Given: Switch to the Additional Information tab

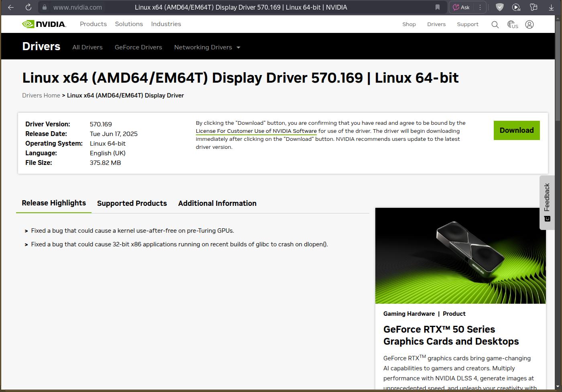Looking at the screenshot, I should click(x=217, y=203).
